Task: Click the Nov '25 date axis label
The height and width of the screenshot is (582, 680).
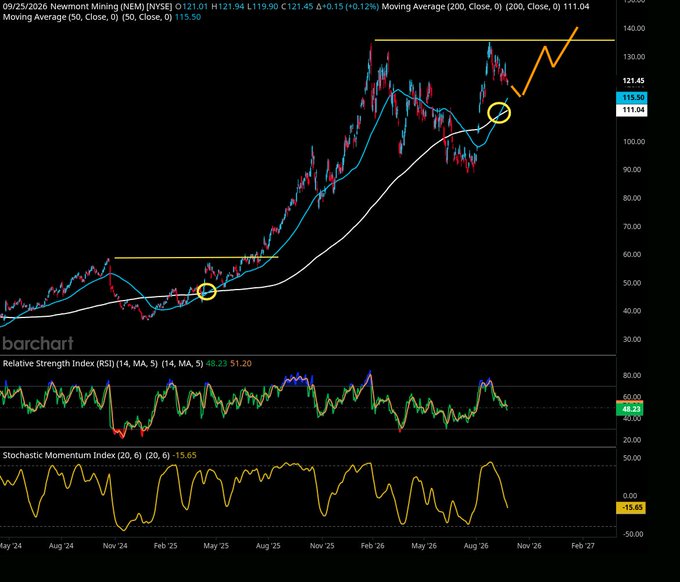Action: click(322, 546)
